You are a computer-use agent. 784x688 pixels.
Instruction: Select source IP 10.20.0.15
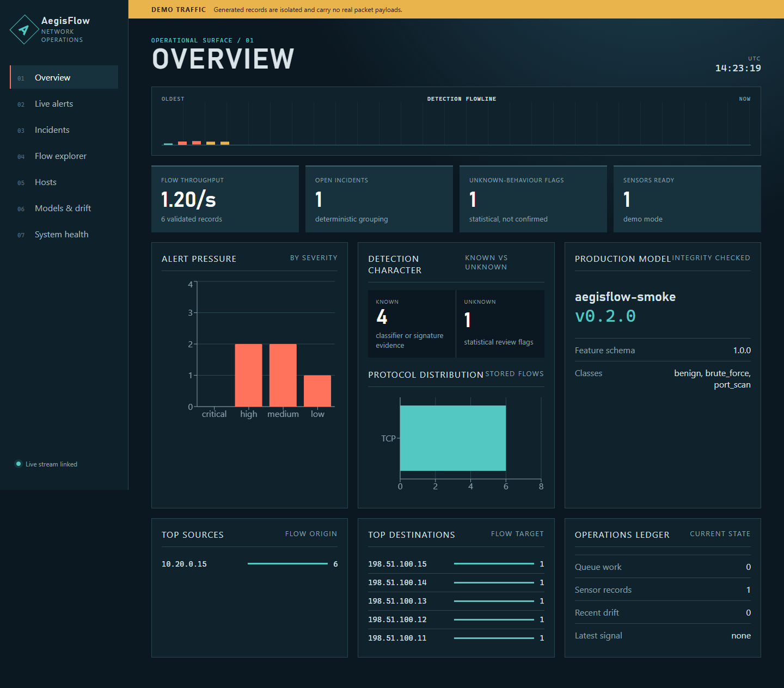[184, 564]
